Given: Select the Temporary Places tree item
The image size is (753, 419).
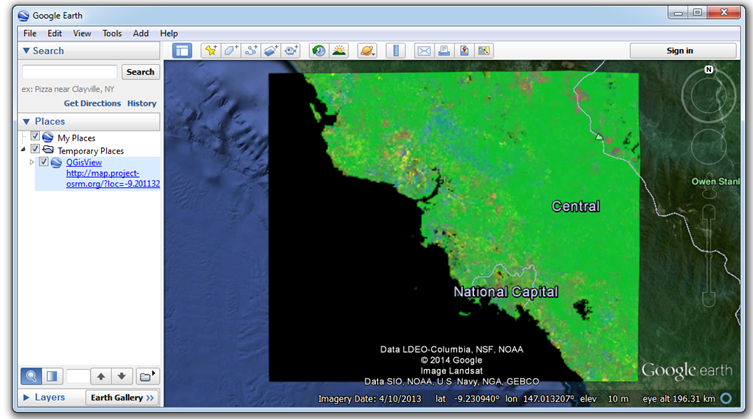Looking at the screenshot, I should [91, 150].
